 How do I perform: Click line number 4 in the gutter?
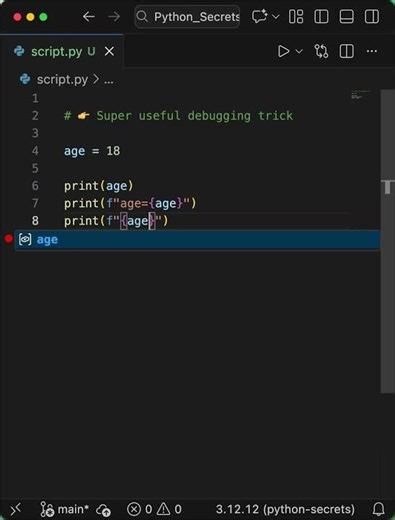35,151
